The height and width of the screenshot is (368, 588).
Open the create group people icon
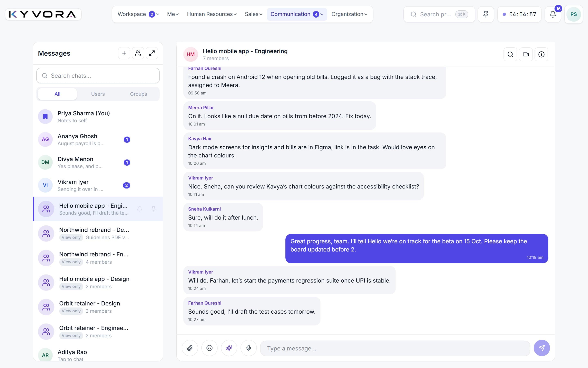point(138,53)
